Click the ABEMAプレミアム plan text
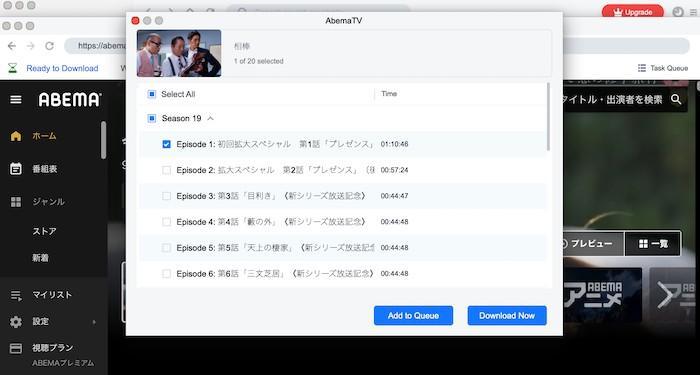The width and height of the screenshot is (700, 375). coord(63,363)
